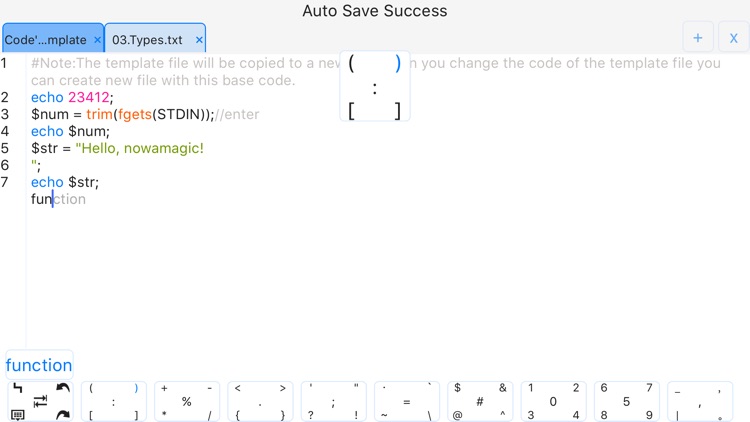Screen dimensions: 750x422
Task: Tap the semicolon key
Action: [333, 403]
